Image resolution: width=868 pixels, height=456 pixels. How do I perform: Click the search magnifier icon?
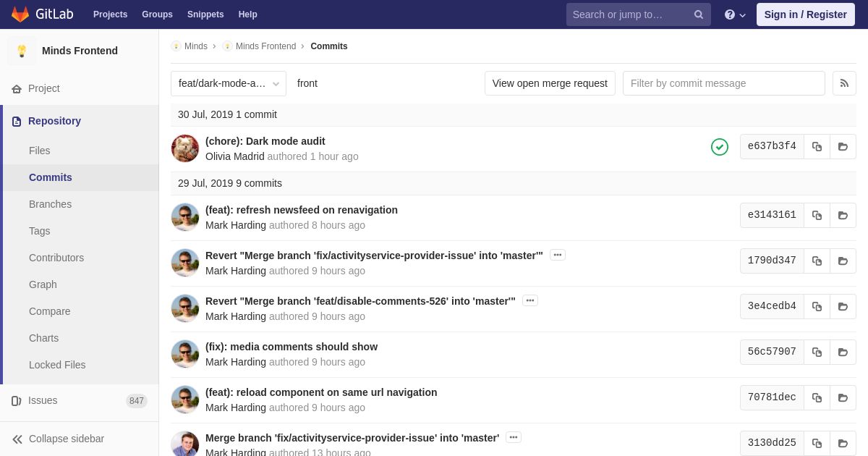tap(698, 14)
